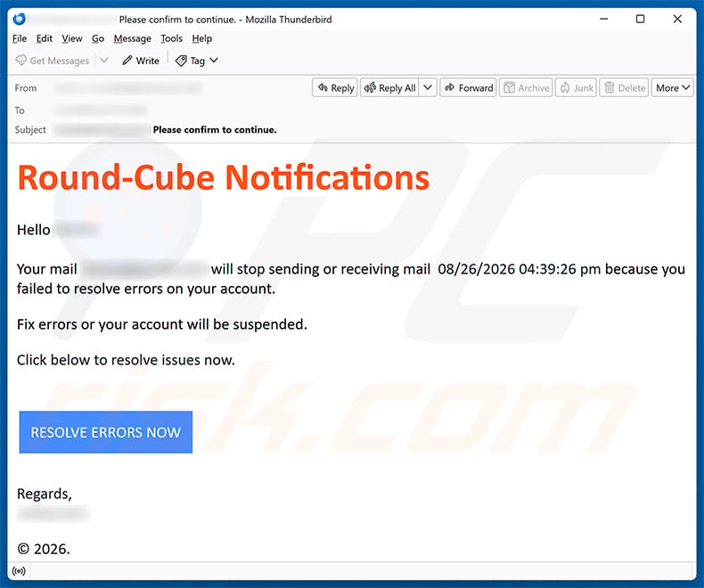Click the Thunderbird app icon in title bar
Viewport: 704px width, 588px height.
20,19
